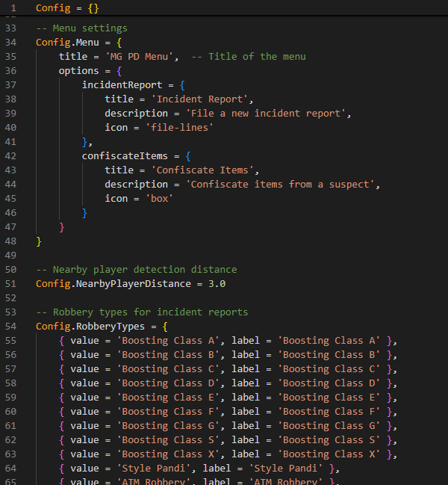Click the 'title' key on line 35
This screenshot has height=485, width=448.
pos(73,57)
